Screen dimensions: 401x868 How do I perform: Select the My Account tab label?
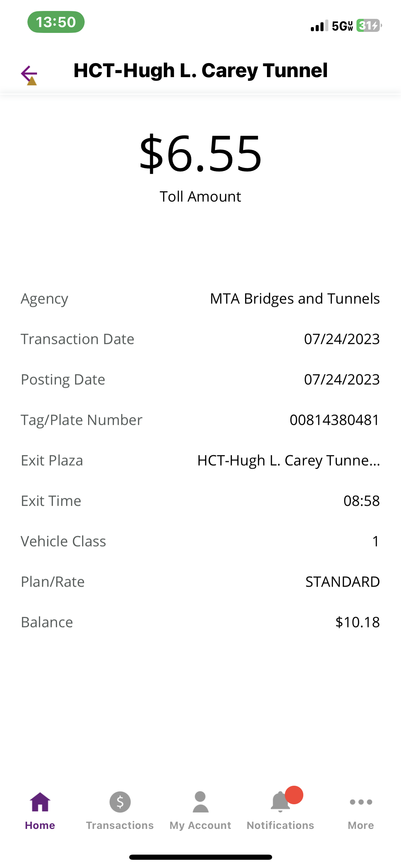[x=200, y=825]
